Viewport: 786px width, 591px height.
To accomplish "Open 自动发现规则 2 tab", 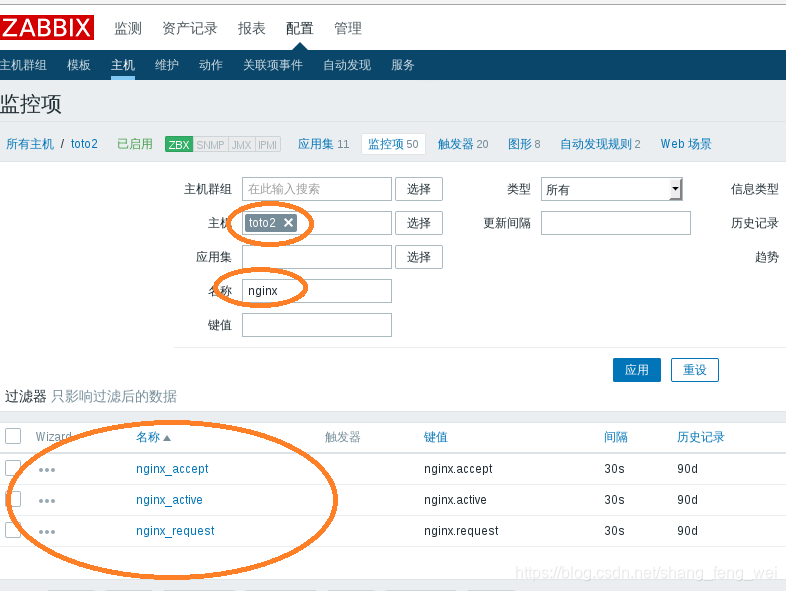I will point(600,144).
